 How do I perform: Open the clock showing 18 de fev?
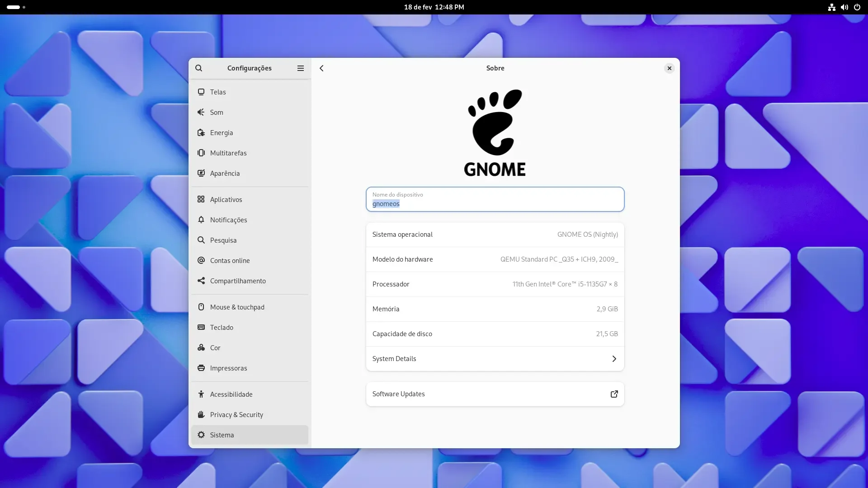point(434,7)
